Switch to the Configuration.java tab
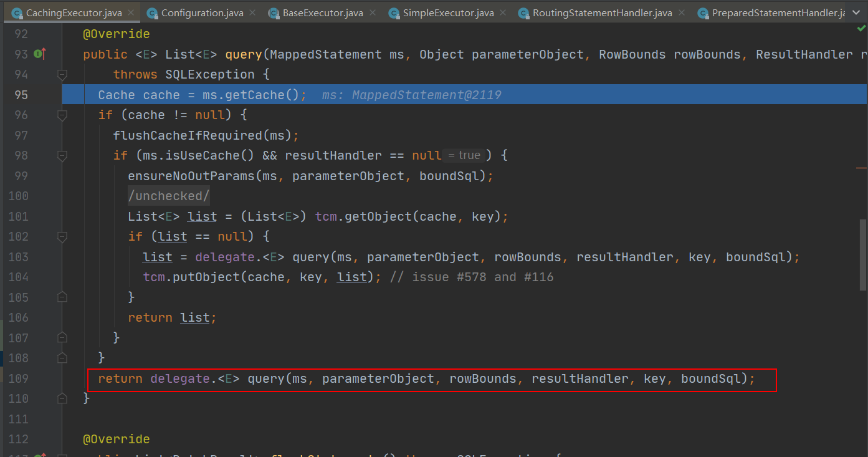 [202, 12]
